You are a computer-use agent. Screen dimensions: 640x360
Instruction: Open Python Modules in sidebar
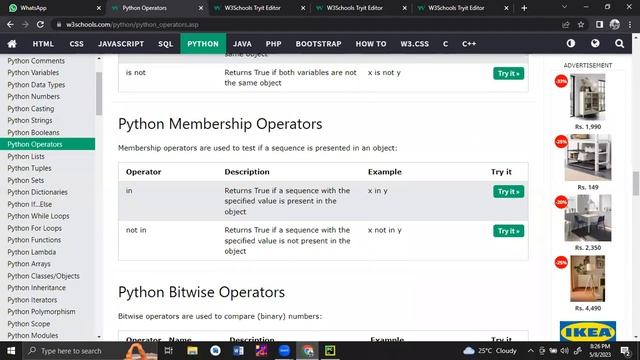[33, 336]
